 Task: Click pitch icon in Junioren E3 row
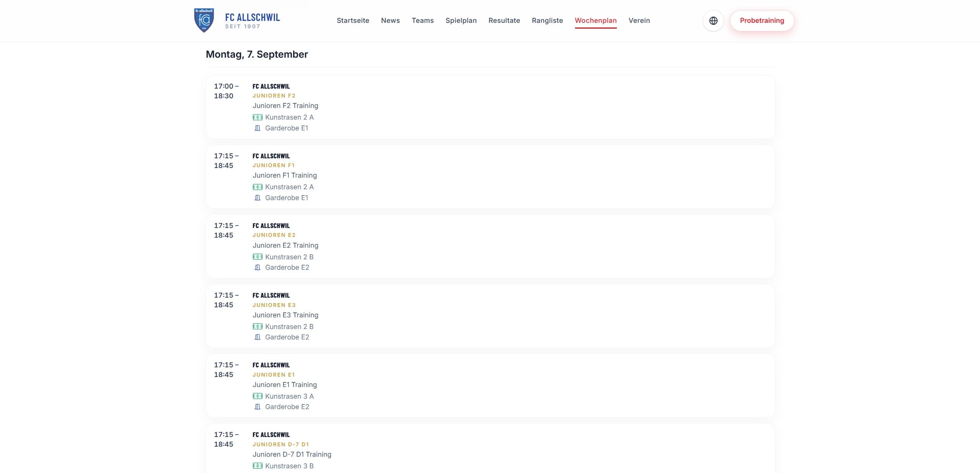point(257,326)
